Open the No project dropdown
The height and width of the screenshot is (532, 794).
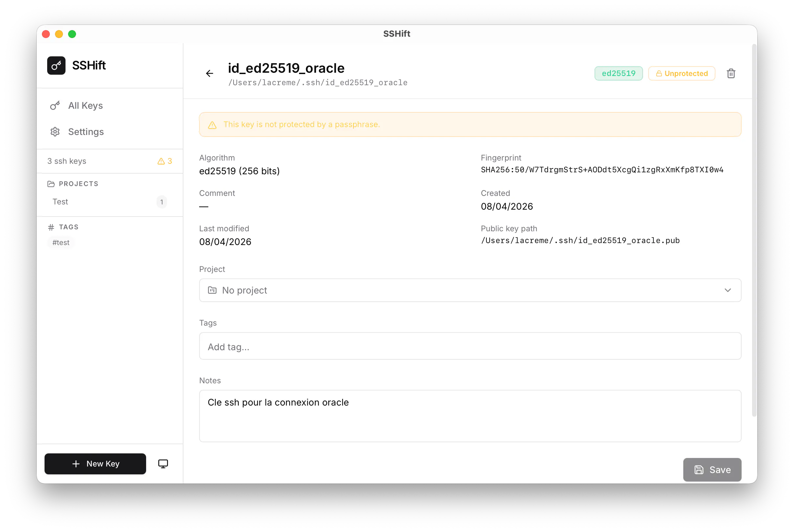coord(470,290)
